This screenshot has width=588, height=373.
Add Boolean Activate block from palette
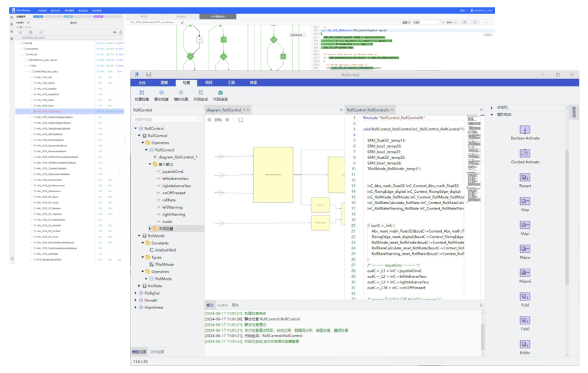pyautogui.click(x=524, y=130)
